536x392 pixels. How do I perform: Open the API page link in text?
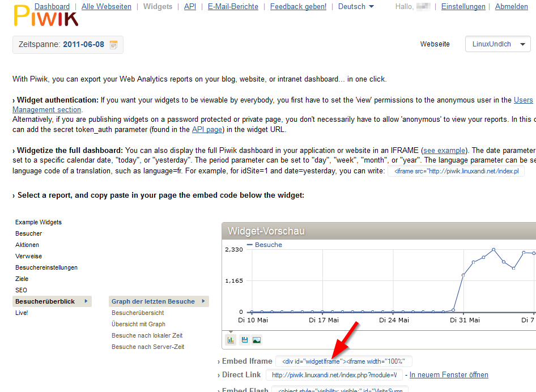tap(207, 130)
